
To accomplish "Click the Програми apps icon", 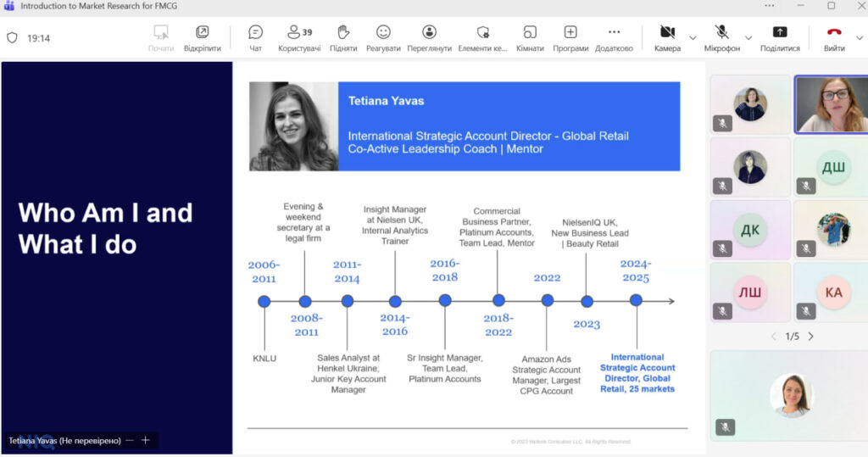I will (570, 37).
